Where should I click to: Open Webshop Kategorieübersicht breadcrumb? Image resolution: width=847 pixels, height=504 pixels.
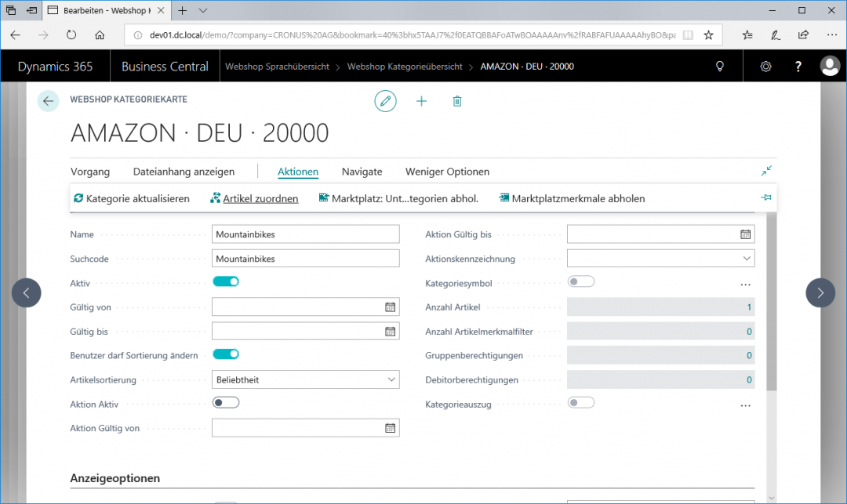tap(405, 67)
